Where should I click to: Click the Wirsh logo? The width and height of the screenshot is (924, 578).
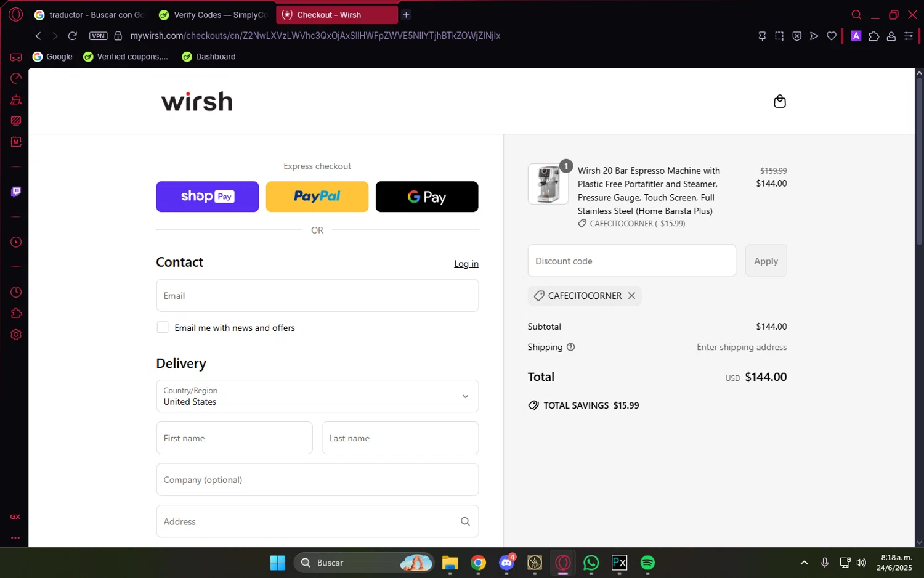(x=197, y=101)
